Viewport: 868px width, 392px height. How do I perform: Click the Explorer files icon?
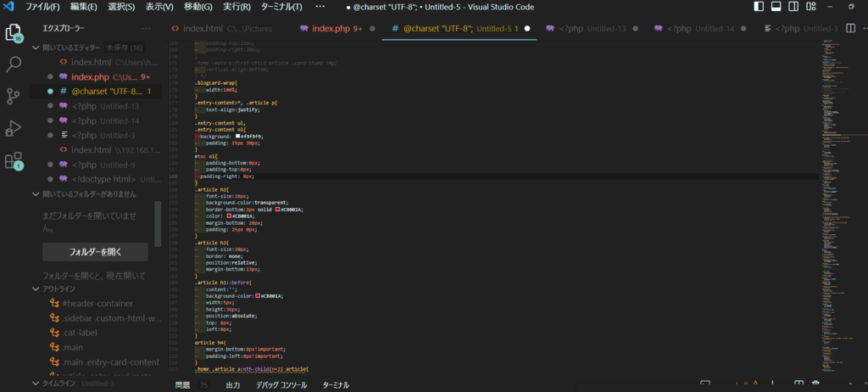pos(14,33)
